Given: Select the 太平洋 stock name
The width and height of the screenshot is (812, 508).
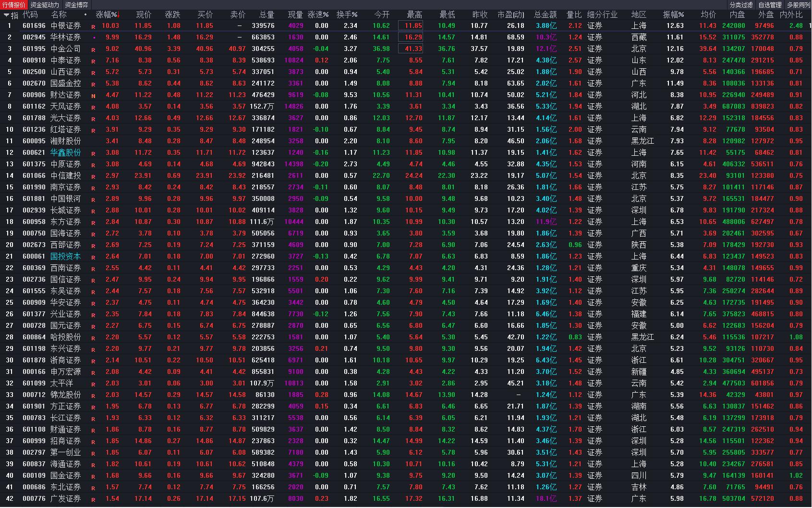Looking at the screenshot, I should coord(62,383).
